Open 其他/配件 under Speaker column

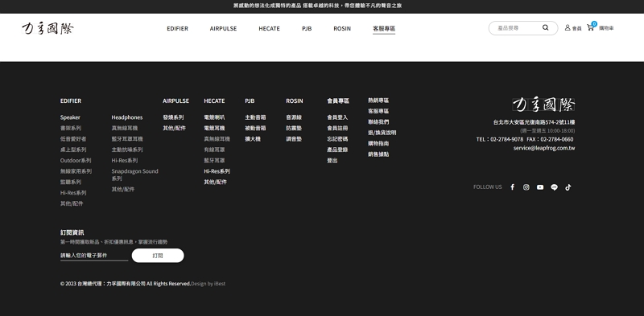[x=72, y=203]
